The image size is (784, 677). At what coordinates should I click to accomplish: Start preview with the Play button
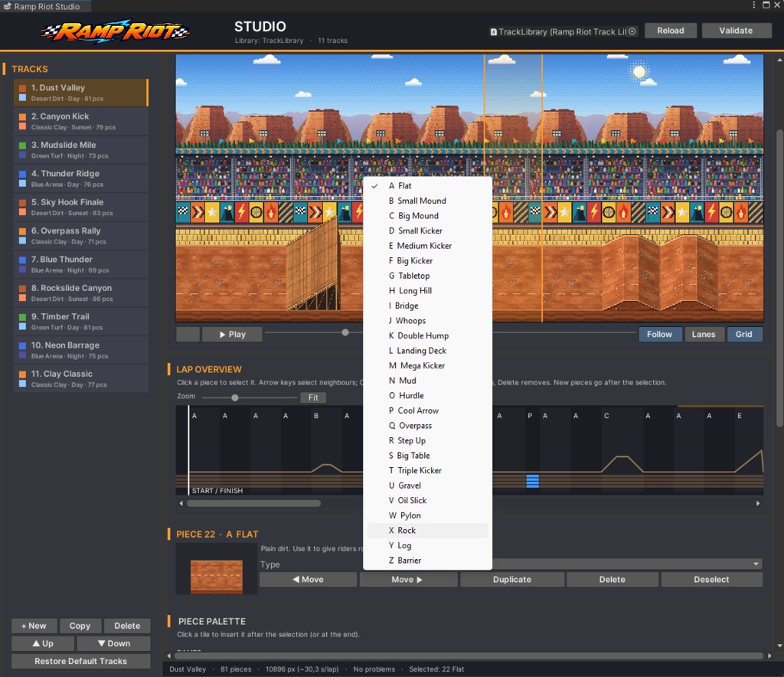pyautogui.click(x=233, y=335)
